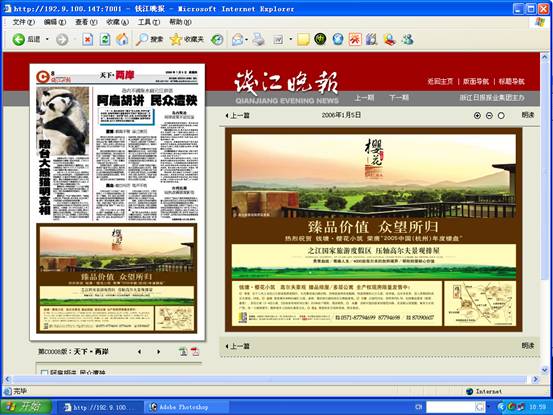Click the yellow note toolbar icon
The image size is (553, 415).
pyautogui.click(x=303, y=39)
